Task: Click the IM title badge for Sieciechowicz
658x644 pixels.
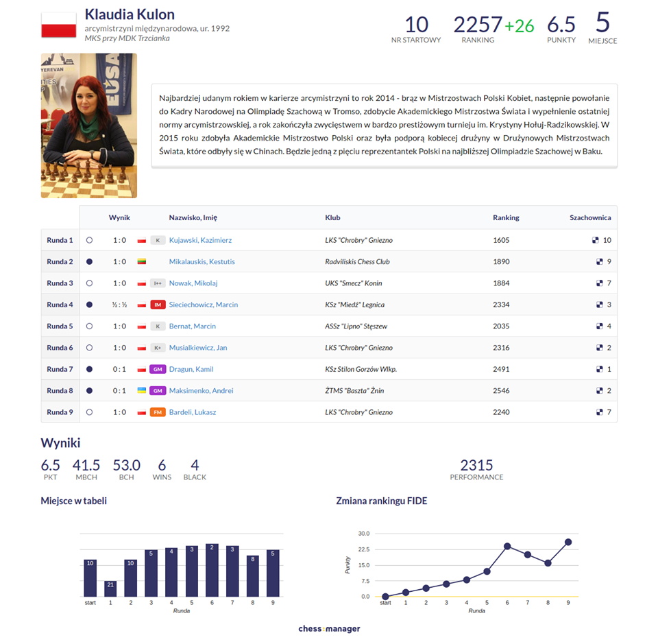Action: pyautogui.click(x=158, y=305)
